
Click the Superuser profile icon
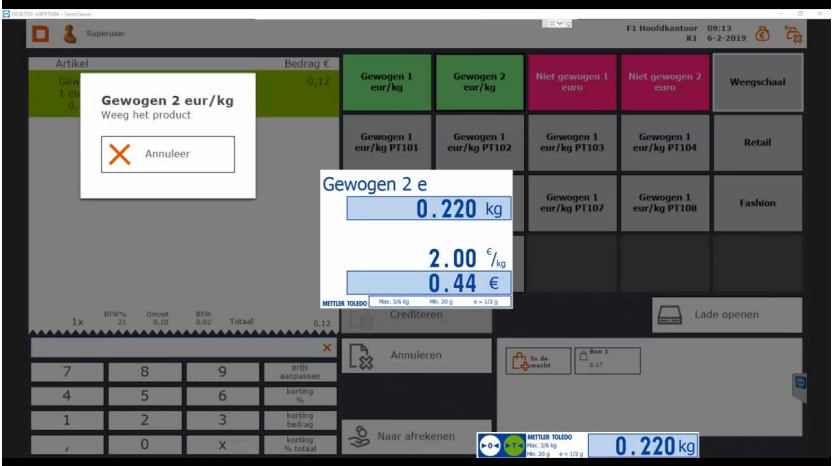click(x=70, y=33)
